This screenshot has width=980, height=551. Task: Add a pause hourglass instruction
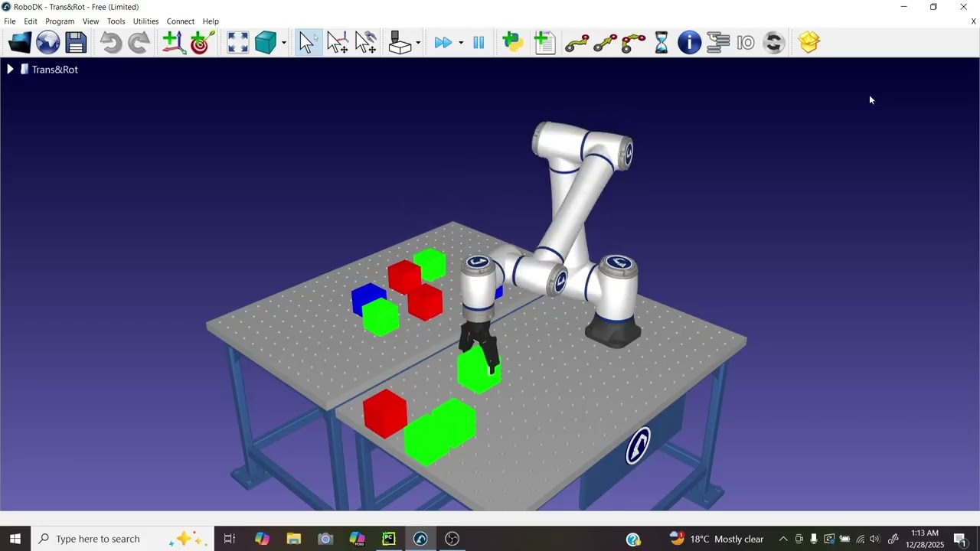click(x=661, y=43)
